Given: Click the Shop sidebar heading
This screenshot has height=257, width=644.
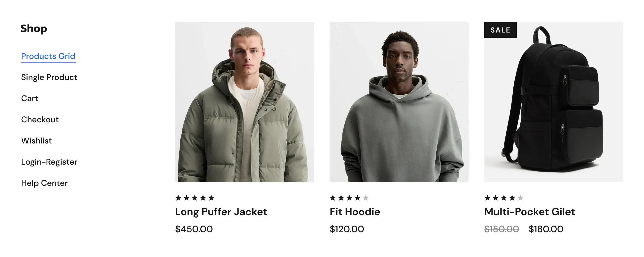Looking at the screenshot, I should pyautogui.click(x=34, y=29).
